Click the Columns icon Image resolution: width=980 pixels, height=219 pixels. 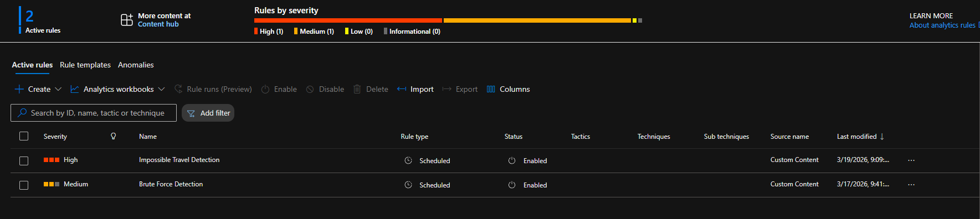pos(491,89)
